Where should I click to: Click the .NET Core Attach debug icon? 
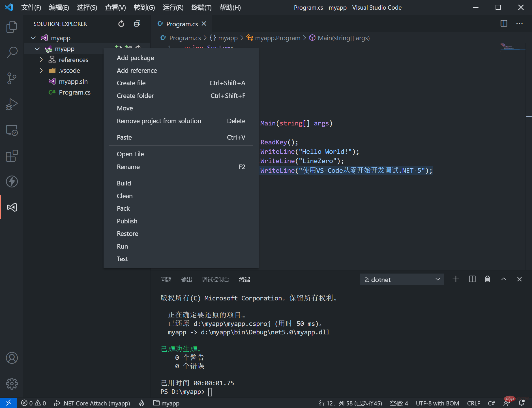pos(57,403)
